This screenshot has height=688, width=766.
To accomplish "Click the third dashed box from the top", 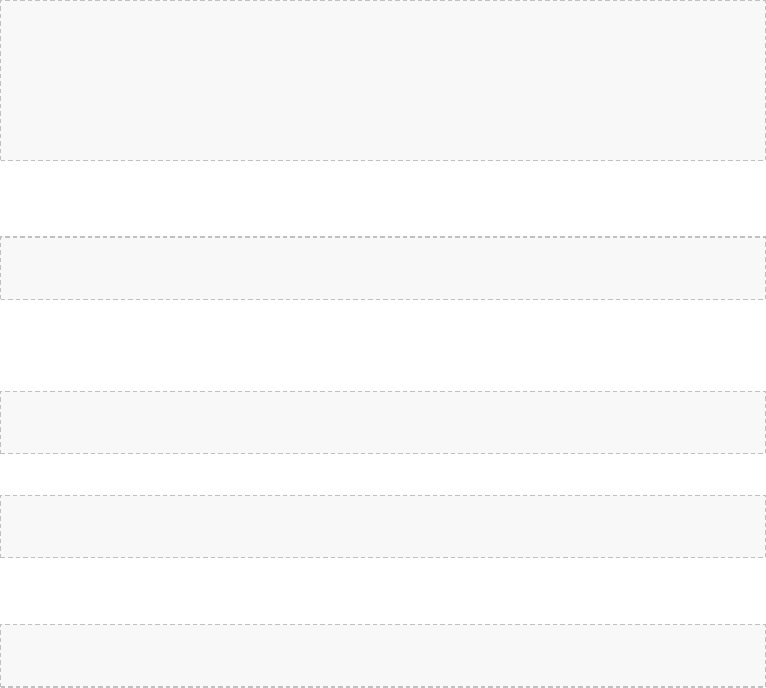I will 383,422.
